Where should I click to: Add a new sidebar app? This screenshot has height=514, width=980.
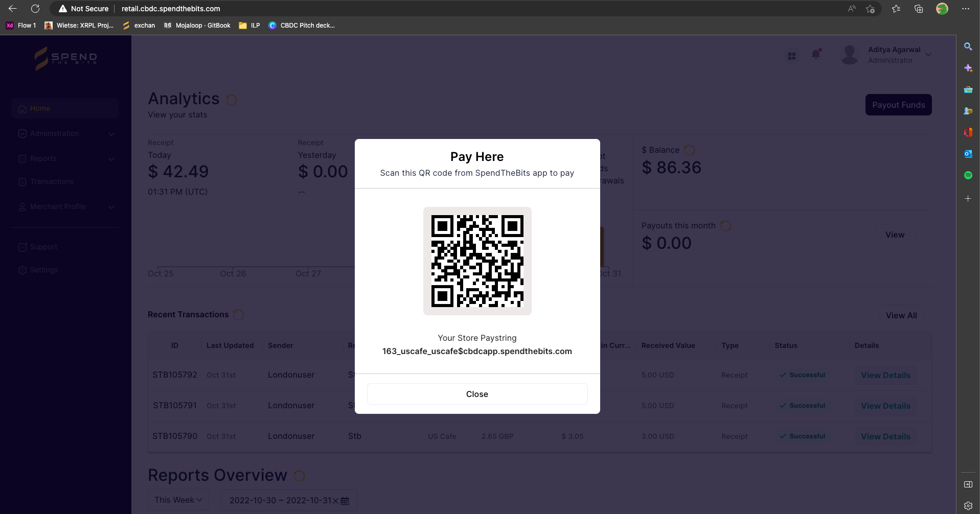(968, 198)
